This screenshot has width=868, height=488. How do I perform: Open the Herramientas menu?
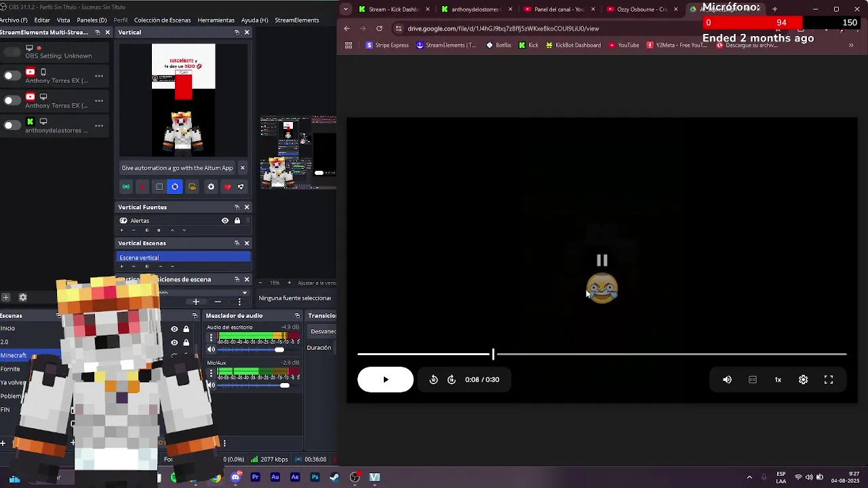tap(216, 20)
